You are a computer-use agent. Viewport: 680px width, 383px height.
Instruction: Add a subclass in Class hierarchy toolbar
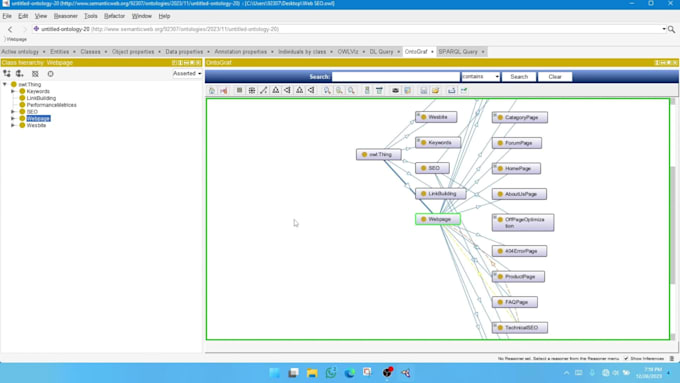[7, 74]
